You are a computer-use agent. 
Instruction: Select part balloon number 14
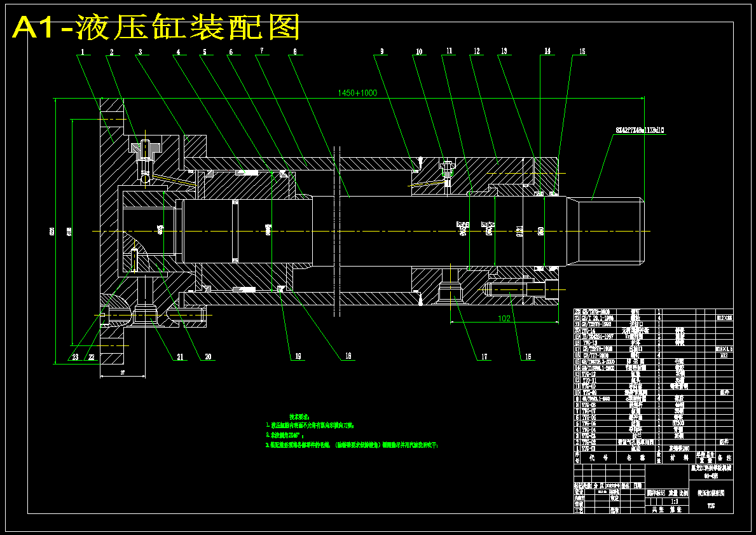(547, 51)
